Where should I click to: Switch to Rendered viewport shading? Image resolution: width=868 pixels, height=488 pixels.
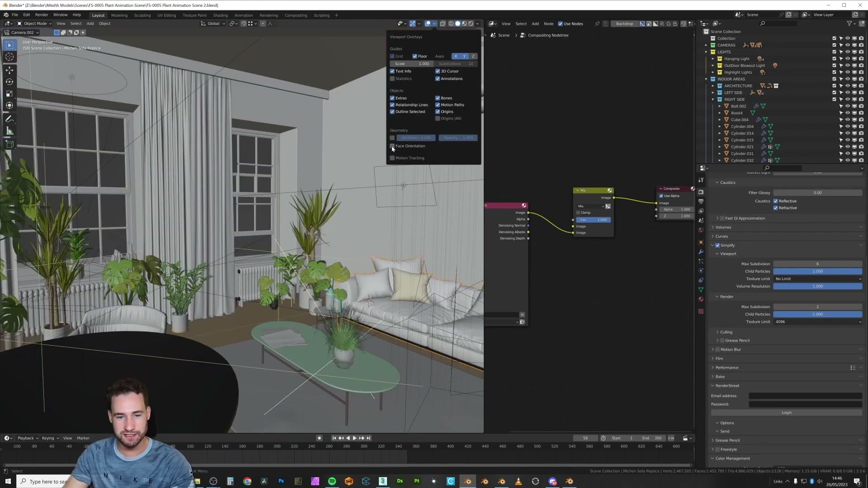coord(471,23)
